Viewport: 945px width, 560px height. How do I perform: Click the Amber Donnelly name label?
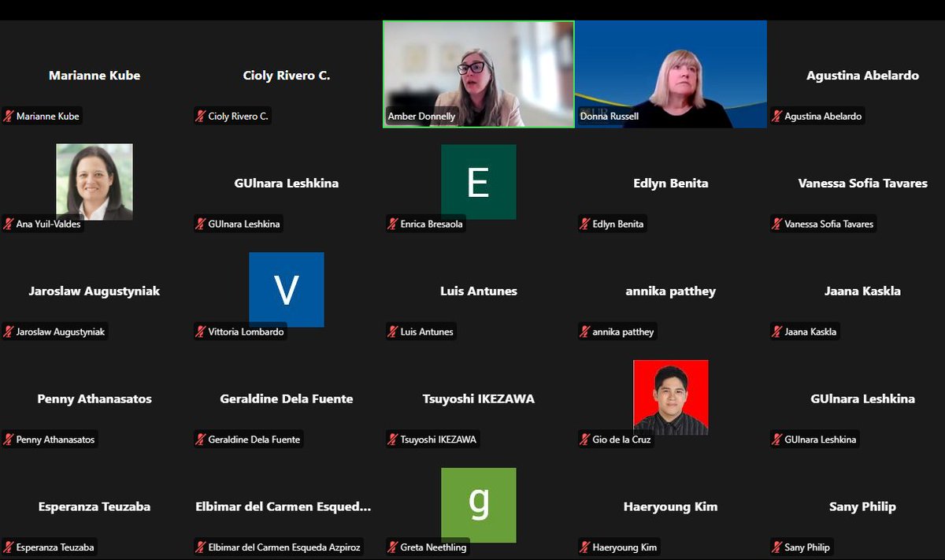(x=421, y=117)
